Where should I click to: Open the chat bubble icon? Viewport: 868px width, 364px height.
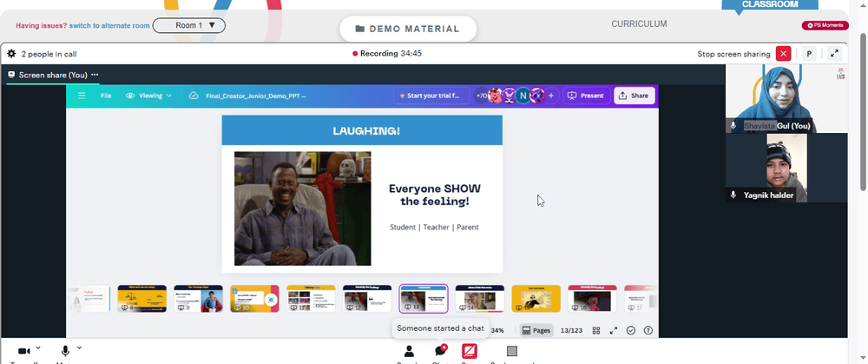[441, 350]
